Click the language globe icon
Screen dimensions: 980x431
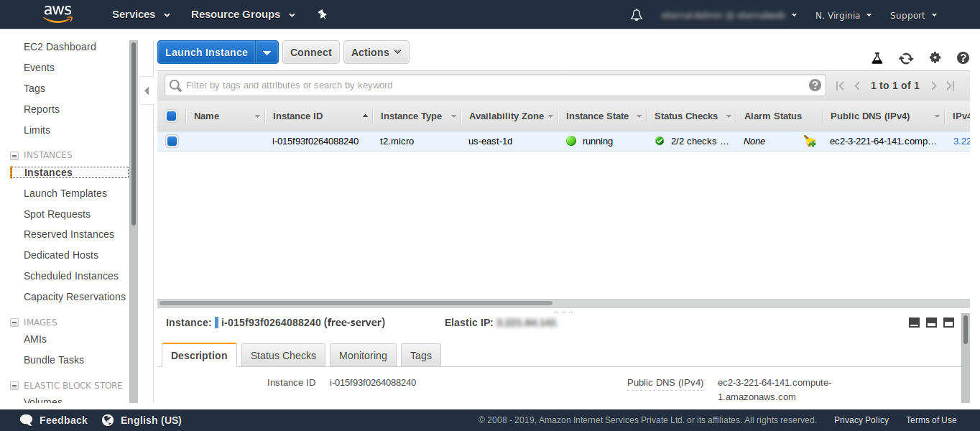108,420
